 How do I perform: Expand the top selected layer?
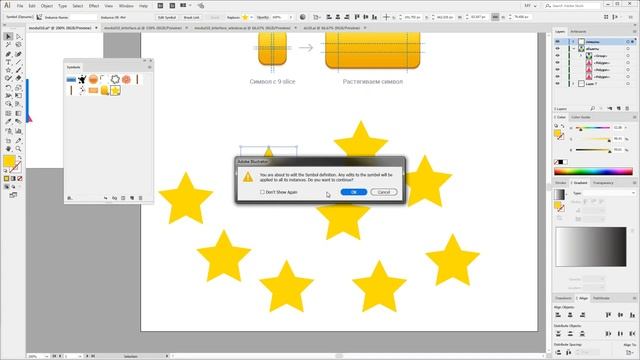(573, 42)
